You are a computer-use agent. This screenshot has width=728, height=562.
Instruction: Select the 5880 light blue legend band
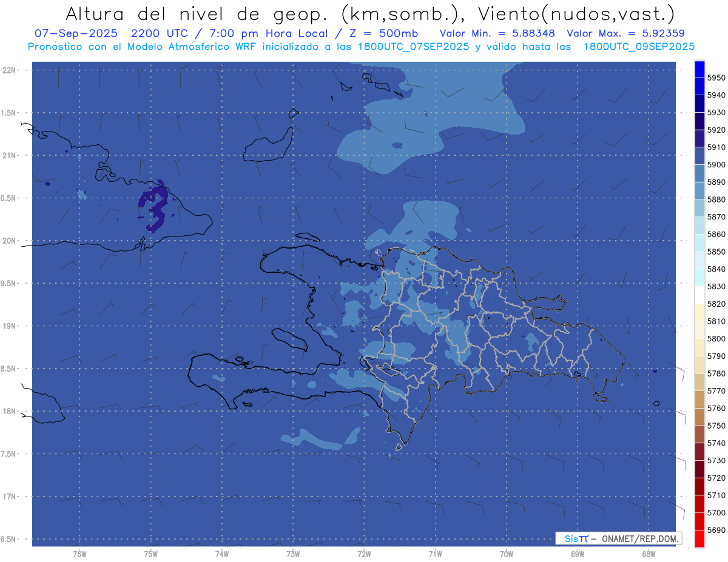[x=699, y=191]
